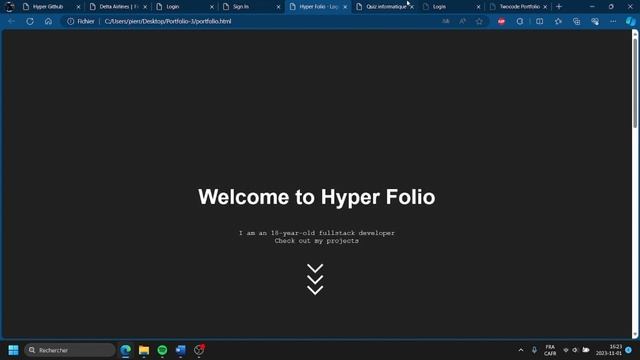Click the Welcome to Hyper Folio heading
This screenshot has width=640, height=360.
[317, 197]
